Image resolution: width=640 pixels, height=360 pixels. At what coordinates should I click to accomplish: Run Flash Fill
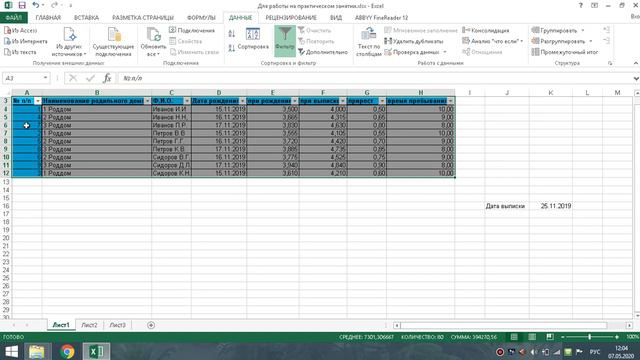point(421,31)
